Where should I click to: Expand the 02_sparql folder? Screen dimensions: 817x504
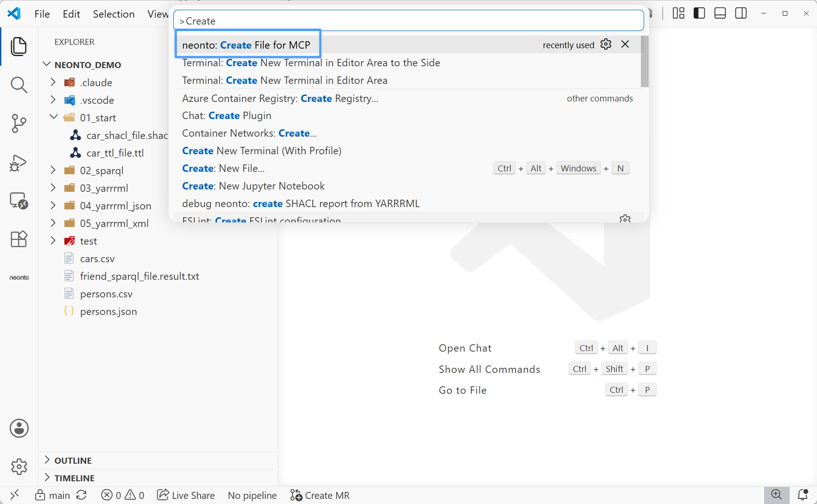tap(53, 170)
